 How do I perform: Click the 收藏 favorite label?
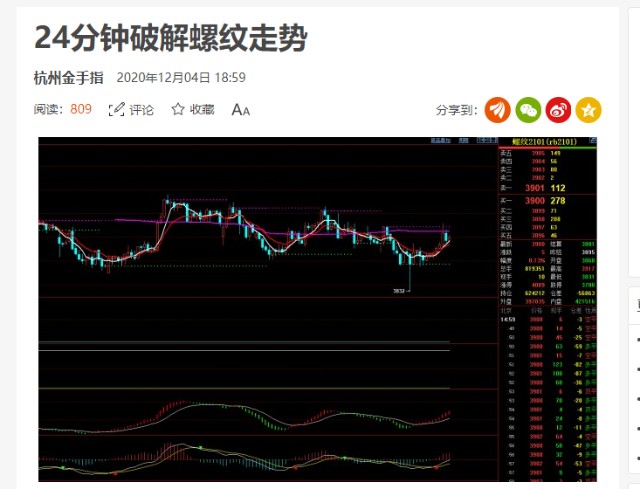tap(202, 109)
